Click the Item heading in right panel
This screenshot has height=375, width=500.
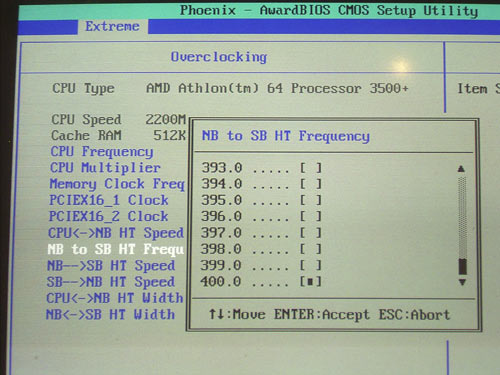point(472,89)
